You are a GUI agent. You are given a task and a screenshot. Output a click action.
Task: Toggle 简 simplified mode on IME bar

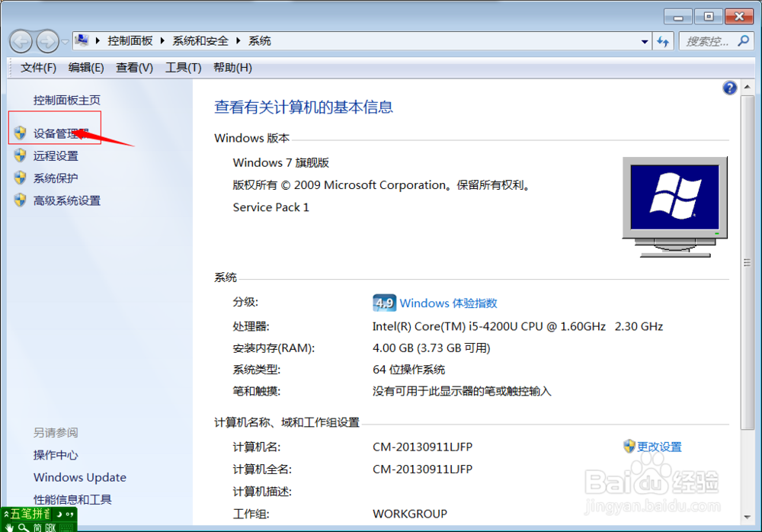tap(37, 527)
